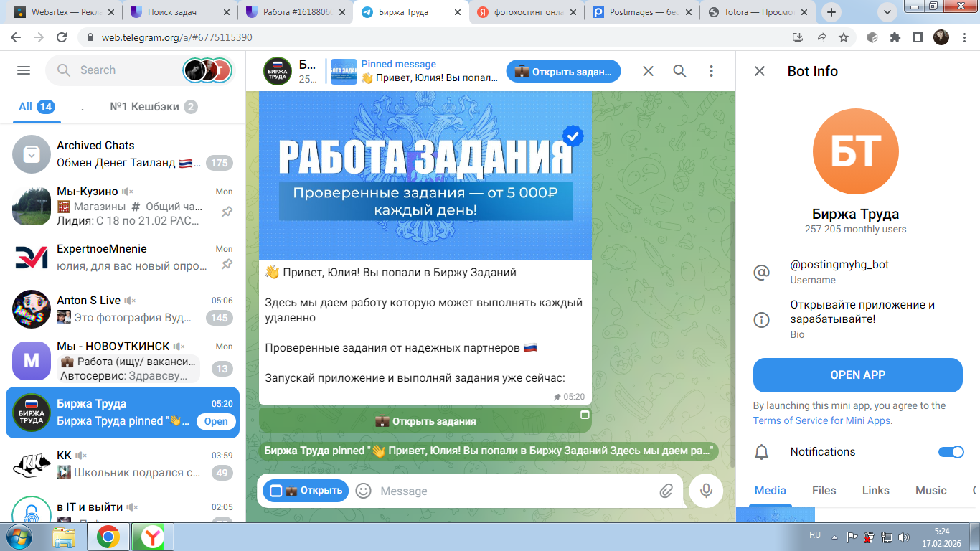Click the Открыть задания button under the message
The width and height of the screenshot is (980, 551).
[x=425, y=421]
